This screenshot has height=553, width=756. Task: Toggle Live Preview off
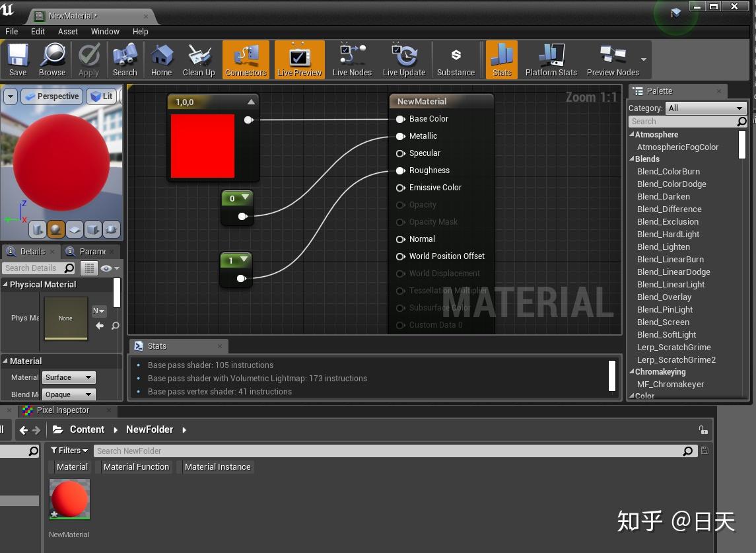point(299,59)
